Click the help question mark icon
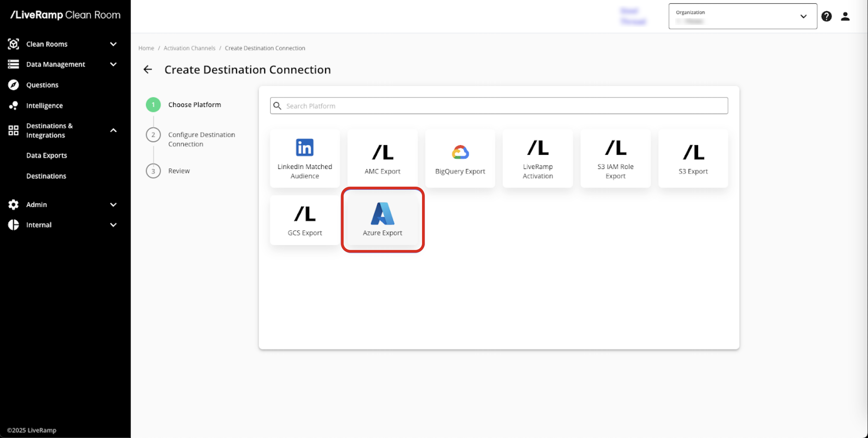 coord(826,16)
